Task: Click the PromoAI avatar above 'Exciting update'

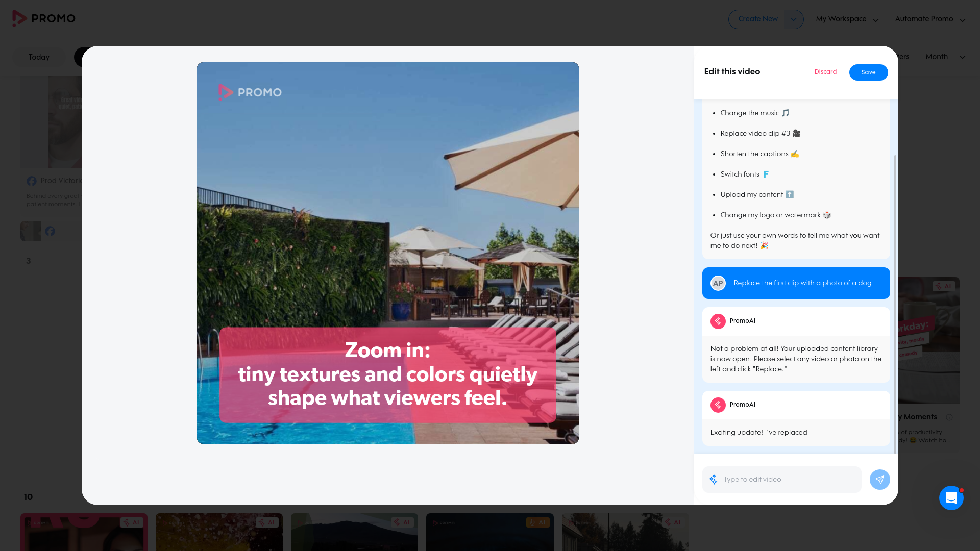Action: click(718, 405)
